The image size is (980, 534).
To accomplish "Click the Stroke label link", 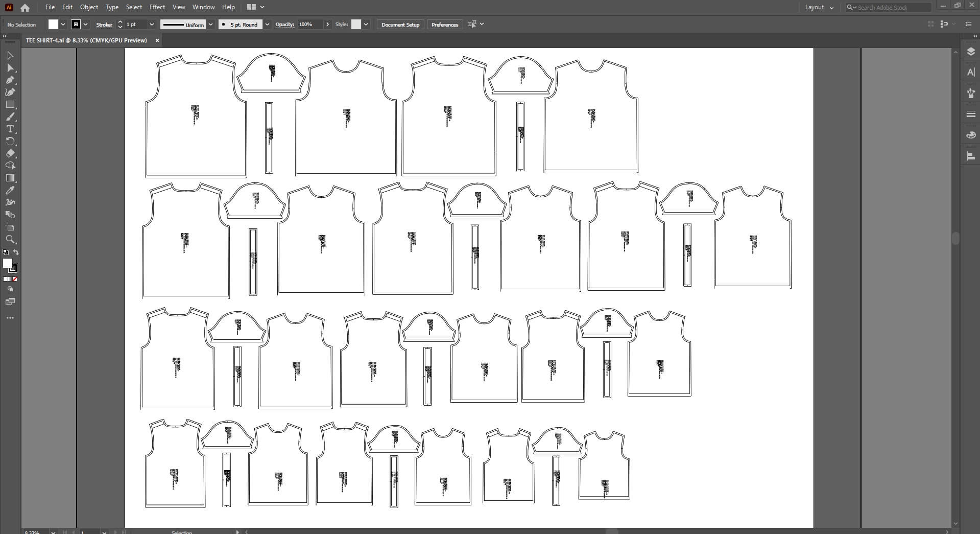I will point(104,25).
